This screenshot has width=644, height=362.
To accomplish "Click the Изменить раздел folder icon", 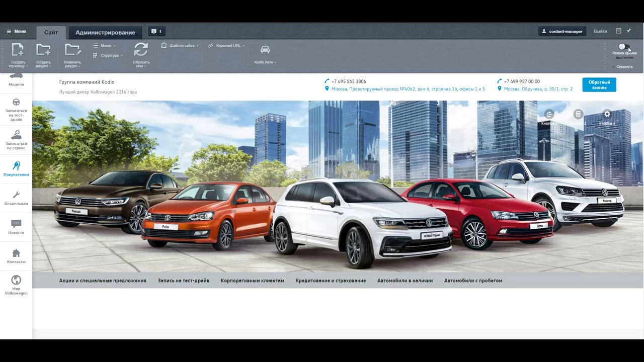I will point(72,50).
